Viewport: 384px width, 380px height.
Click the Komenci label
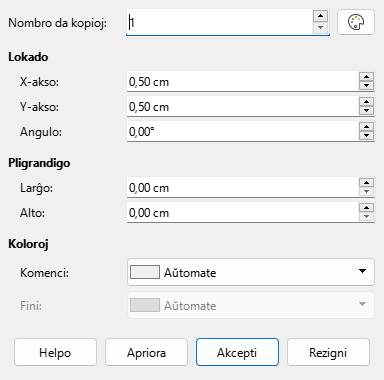pyautogui.click(x=44, y=273)
